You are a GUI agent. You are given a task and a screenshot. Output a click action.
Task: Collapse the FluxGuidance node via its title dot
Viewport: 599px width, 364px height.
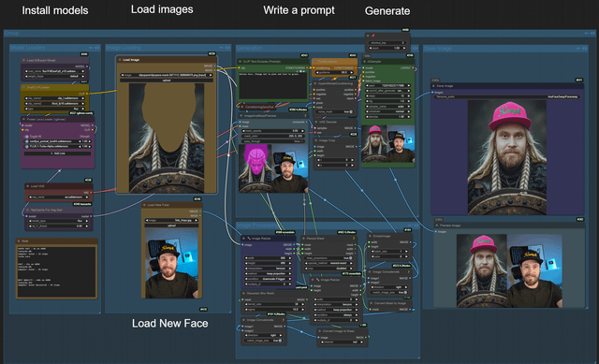pos(314,61)
